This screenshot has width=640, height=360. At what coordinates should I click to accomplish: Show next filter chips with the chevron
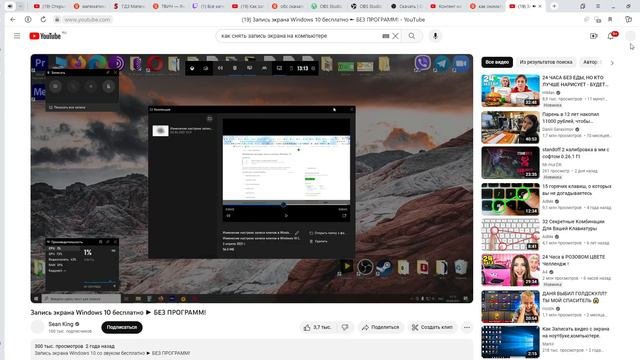611,62
